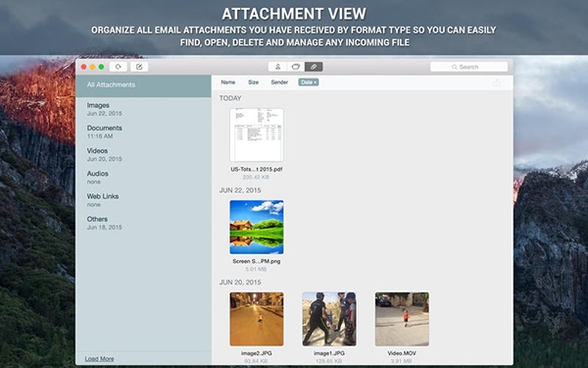Screen dimensions: 588x368
Task: Click the image1.JPG file name
Action: [329, 353]
